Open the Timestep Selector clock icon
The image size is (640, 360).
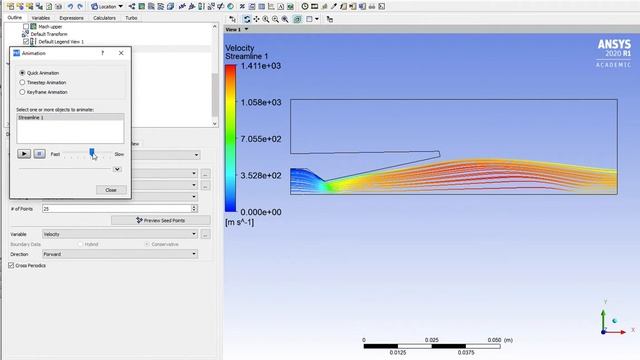click(x=305, y=7)
